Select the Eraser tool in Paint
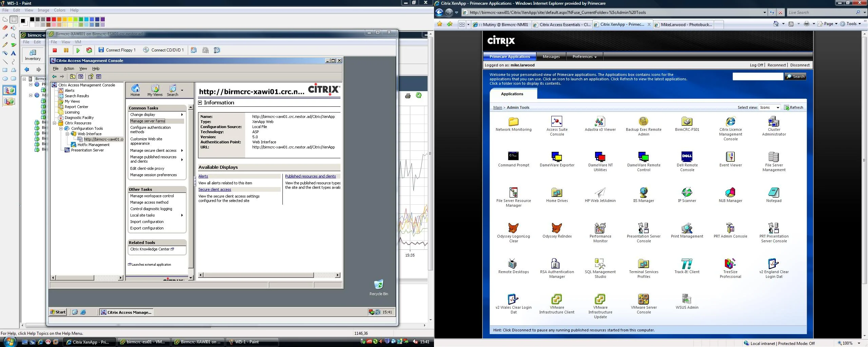 5,27
